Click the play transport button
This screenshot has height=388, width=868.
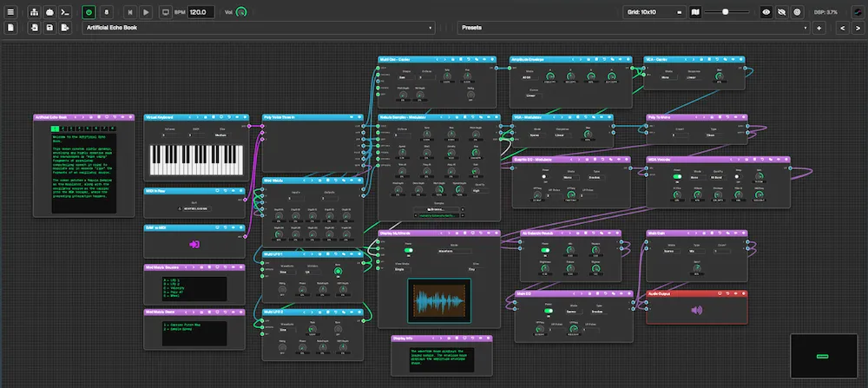coord(146,11)
